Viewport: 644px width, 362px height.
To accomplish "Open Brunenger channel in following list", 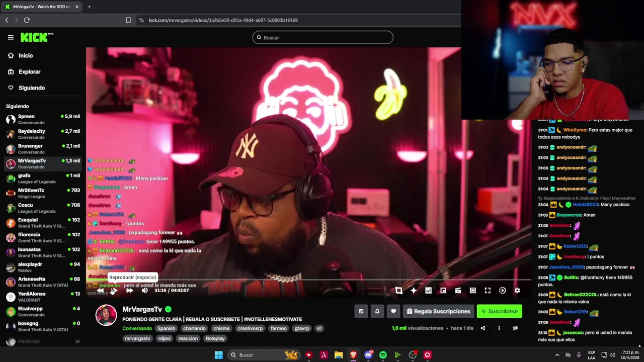I will (x=43, y=149).
